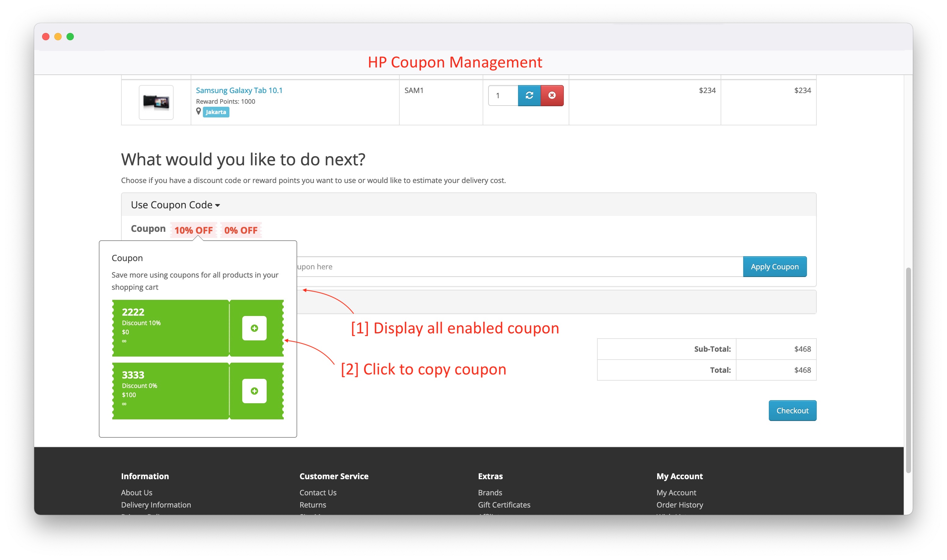The width and height of the screenshot is (947, 560).
Task: Open Order History under My Account
Action: pyautogui.click(x=679, y=504)
